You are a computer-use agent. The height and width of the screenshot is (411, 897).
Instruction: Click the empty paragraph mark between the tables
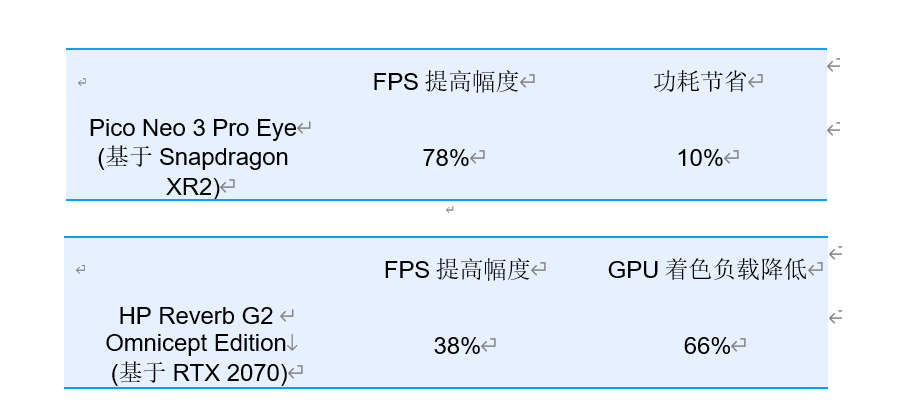point(450,210)
